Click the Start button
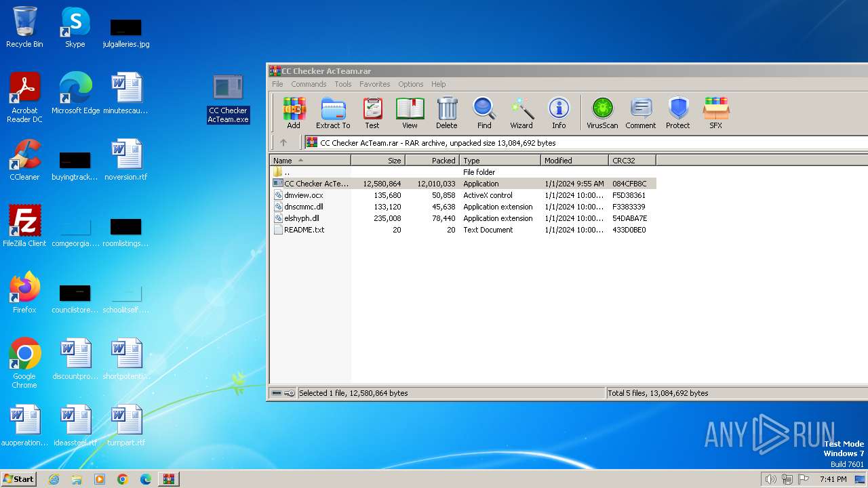 point(19,479)
